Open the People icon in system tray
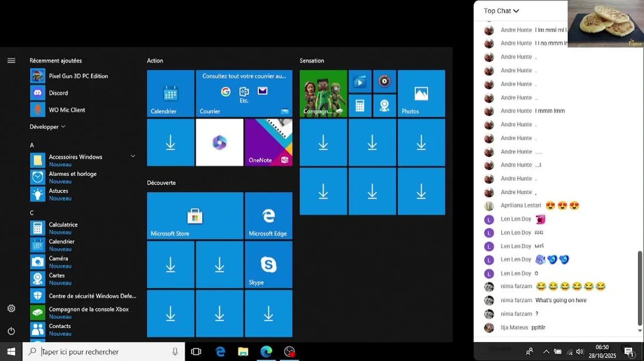Image resolution: width=644 pixels, height=361 pixels. click(529, 351)
